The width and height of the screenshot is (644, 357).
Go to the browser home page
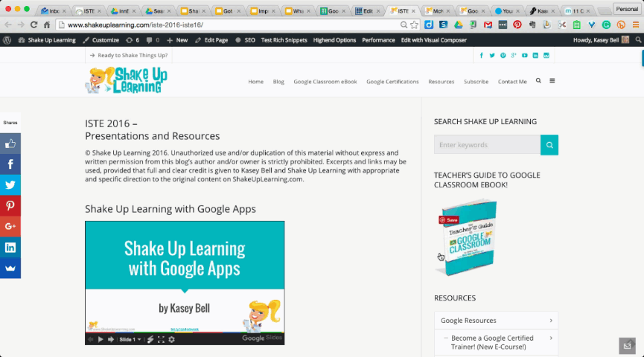(x=47, y=25)
